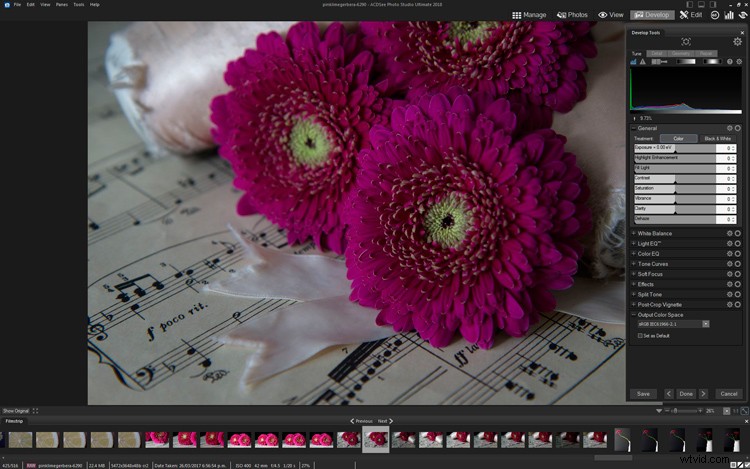This screenshot has width=750, height=469.
Task: Select the Linear Gradient tool
Action: coord(685,62)
